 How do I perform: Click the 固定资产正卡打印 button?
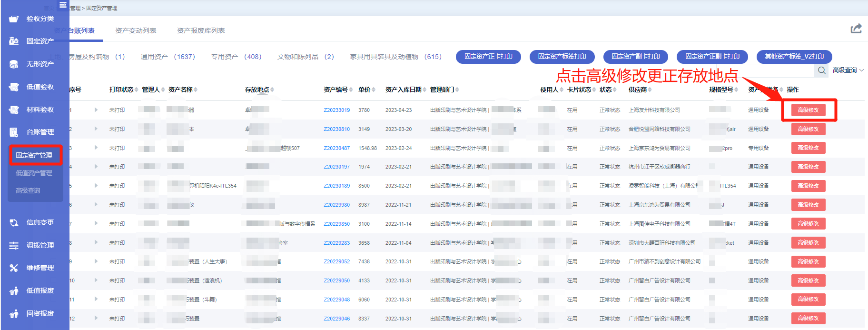(489, 57)
